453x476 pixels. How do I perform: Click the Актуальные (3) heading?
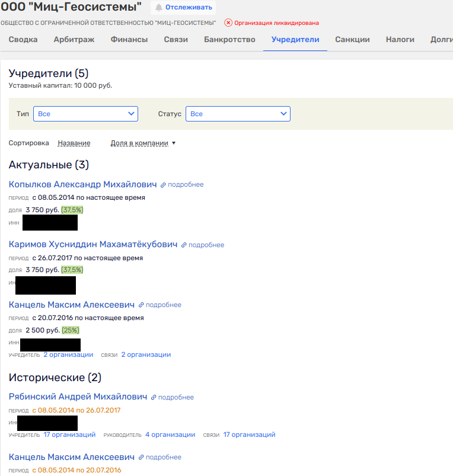tap(49, 165)
